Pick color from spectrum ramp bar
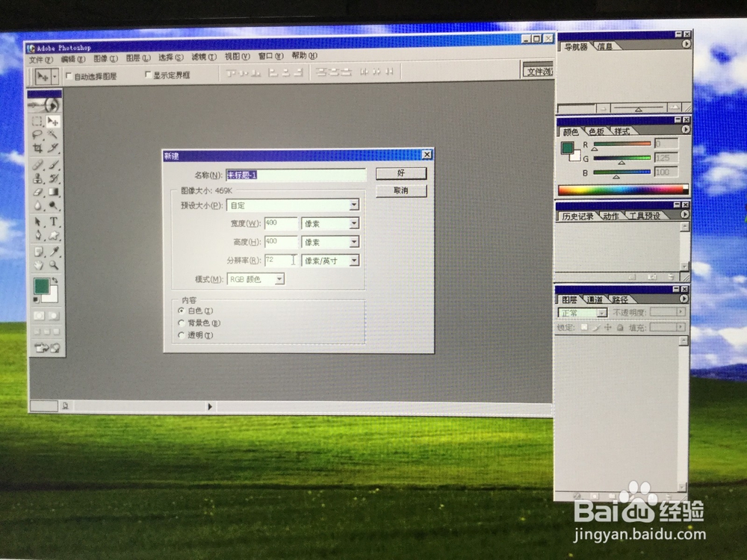The width and height of the screenshot is (747, 560). tap(623, 190)
